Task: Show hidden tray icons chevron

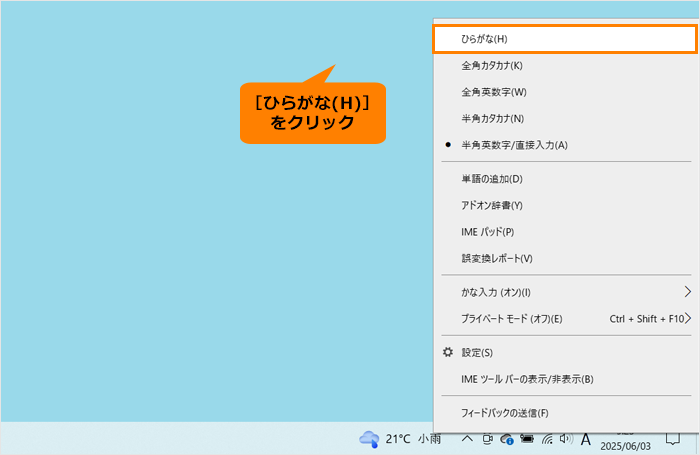Action: coord(467,439)
